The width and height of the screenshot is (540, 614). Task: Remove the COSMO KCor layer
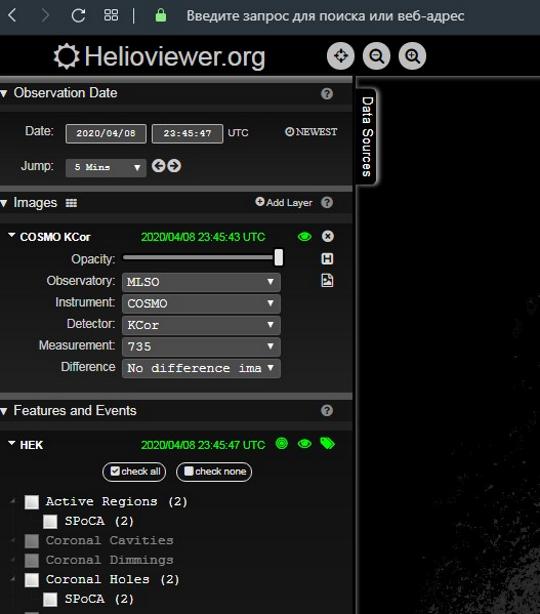(328, 236)
